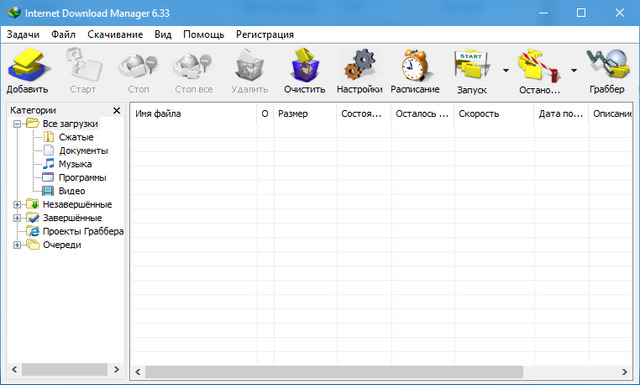Screen dimensions: 640x385
Task: Select Проекты Граббера label
Action: pyautogui.click(x=83, y=231)
